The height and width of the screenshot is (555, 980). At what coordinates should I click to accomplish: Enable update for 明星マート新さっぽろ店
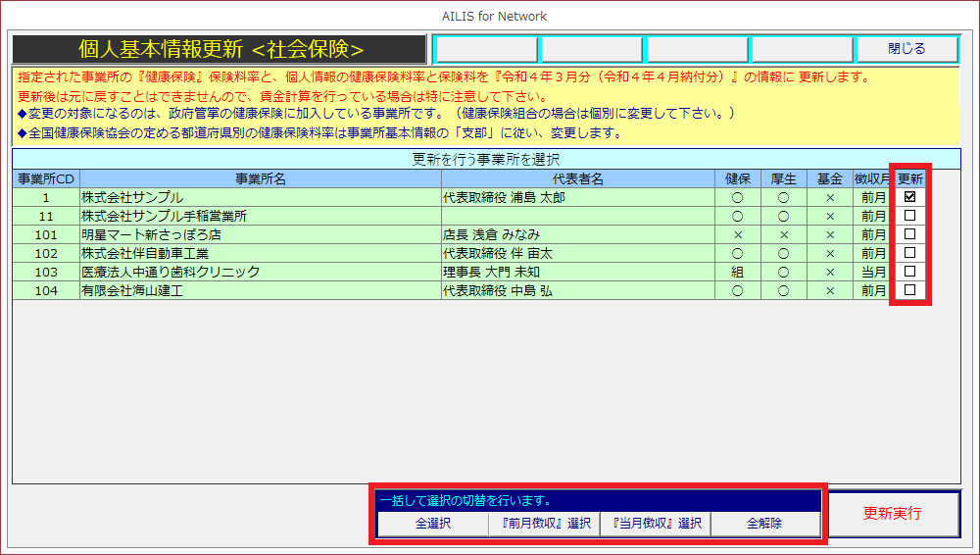[x=909, y=234]
